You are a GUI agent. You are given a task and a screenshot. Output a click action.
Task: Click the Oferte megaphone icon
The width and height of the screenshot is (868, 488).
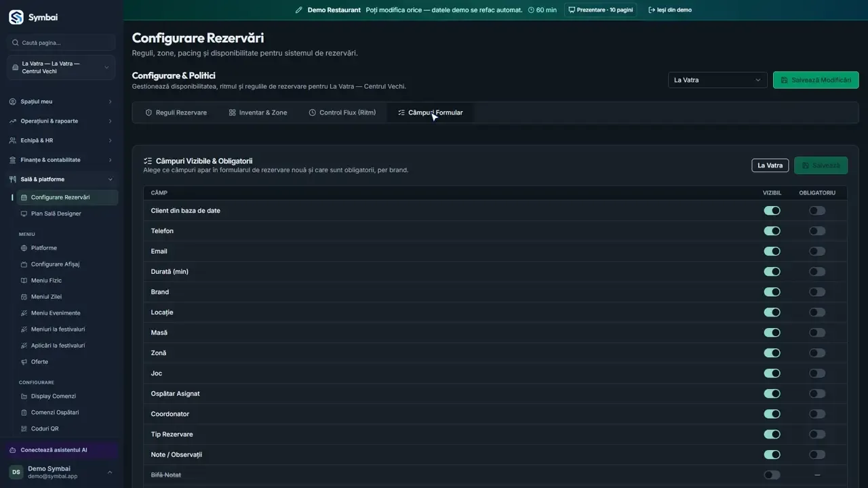[24, 362]
